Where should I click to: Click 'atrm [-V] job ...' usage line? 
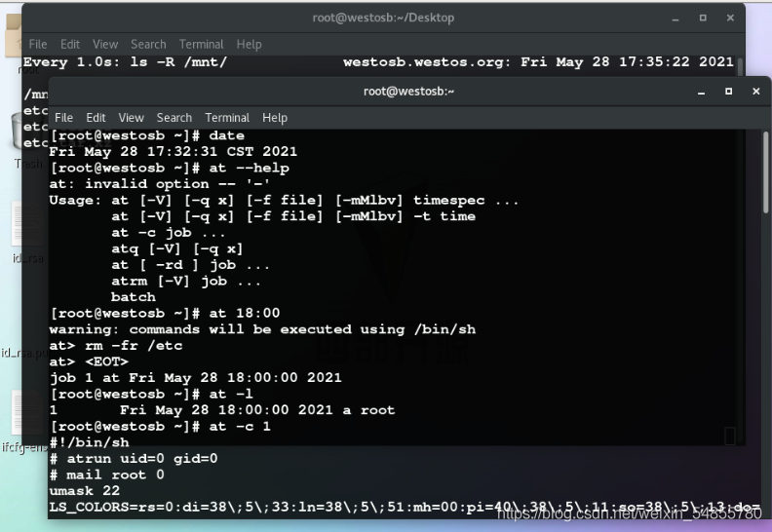(x=186, y=281)
